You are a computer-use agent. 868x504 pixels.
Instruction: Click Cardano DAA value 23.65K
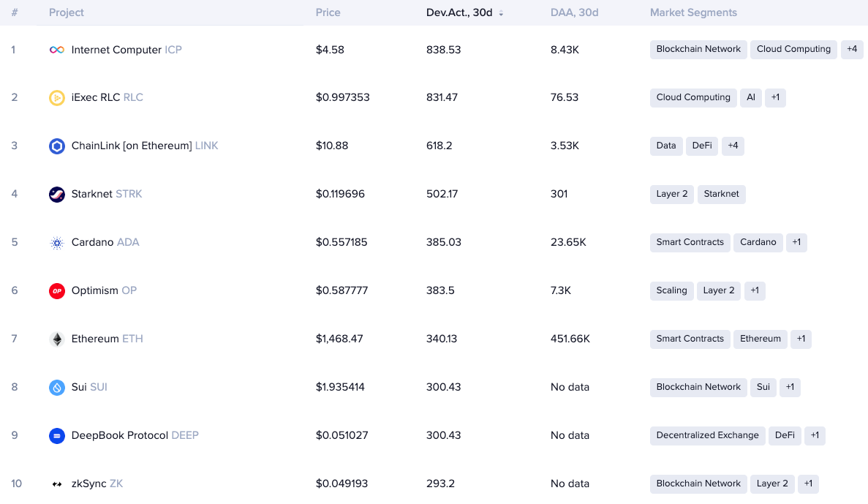(568, 242)
